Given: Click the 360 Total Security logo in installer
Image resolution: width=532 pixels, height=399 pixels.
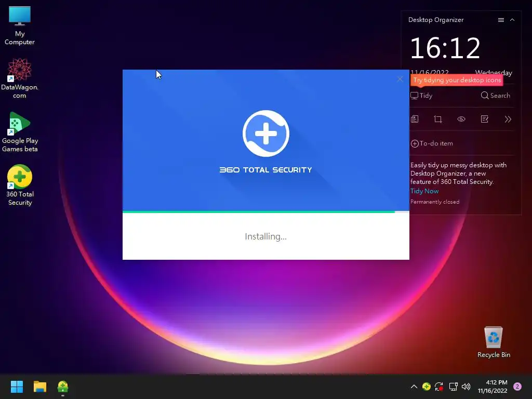Looking at the screenshot, I should pos(265,134).
